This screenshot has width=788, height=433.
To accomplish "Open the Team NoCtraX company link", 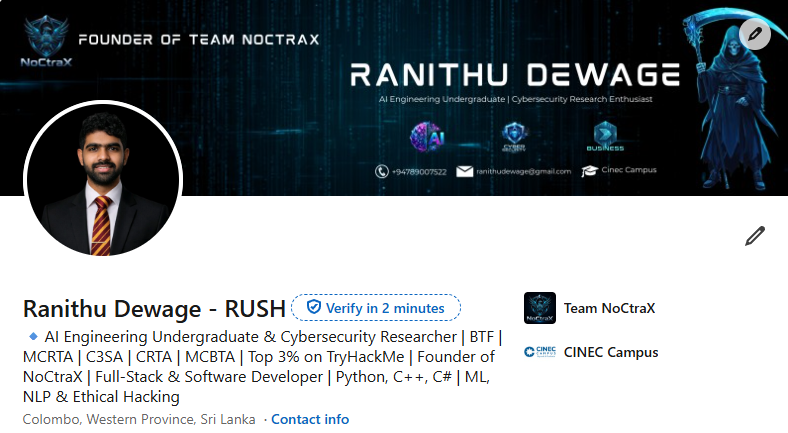I will click(x=610, y=308).
